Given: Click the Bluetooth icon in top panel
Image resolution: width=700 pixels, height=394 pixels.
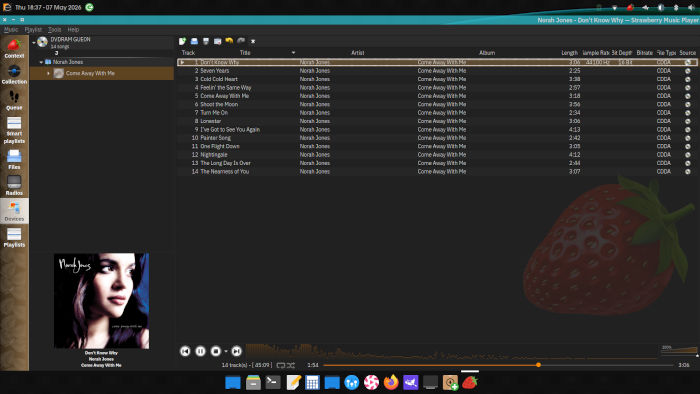Looking at the screenshot, I should tap(676, 8).
